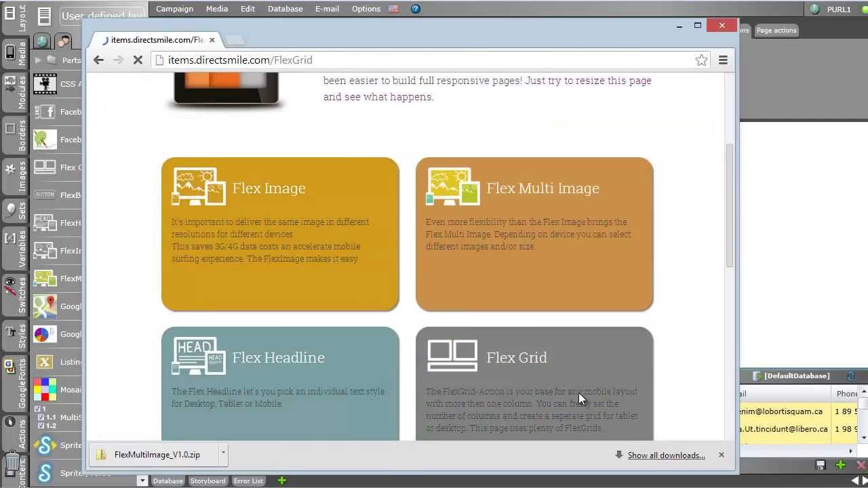This screenshot has width=868, height=488.
Task: Open the Flex Grid card
Action: pos(534,384)
